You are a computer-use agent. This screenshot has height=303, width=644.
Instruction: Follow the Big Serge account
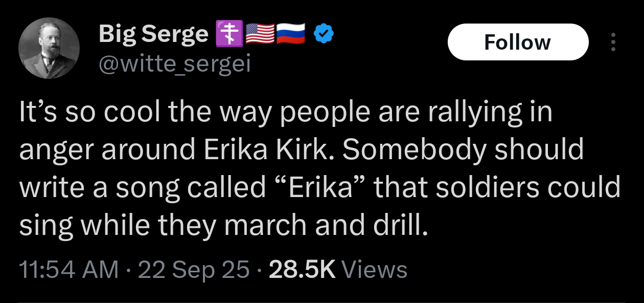click(518, 42)
